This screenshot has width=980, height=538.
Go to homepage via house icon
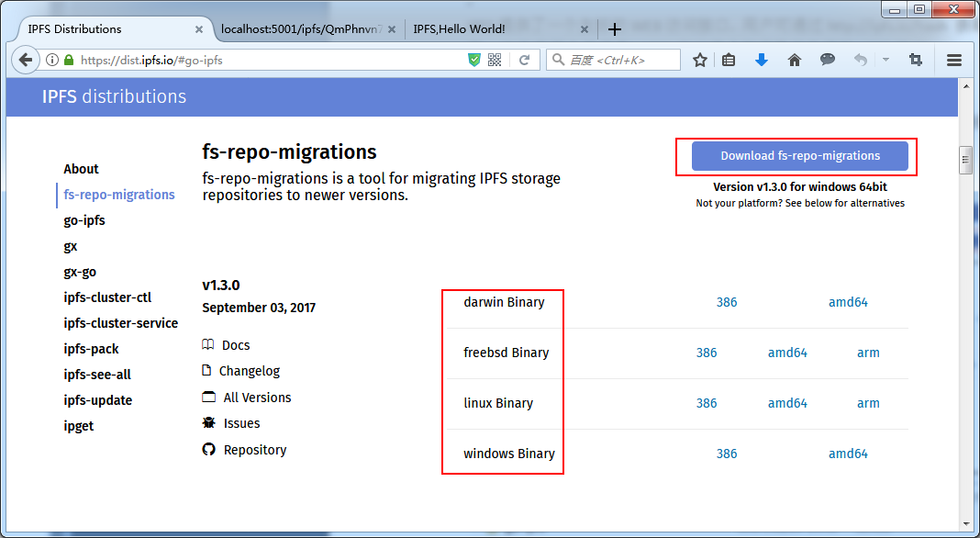point(795,59)
